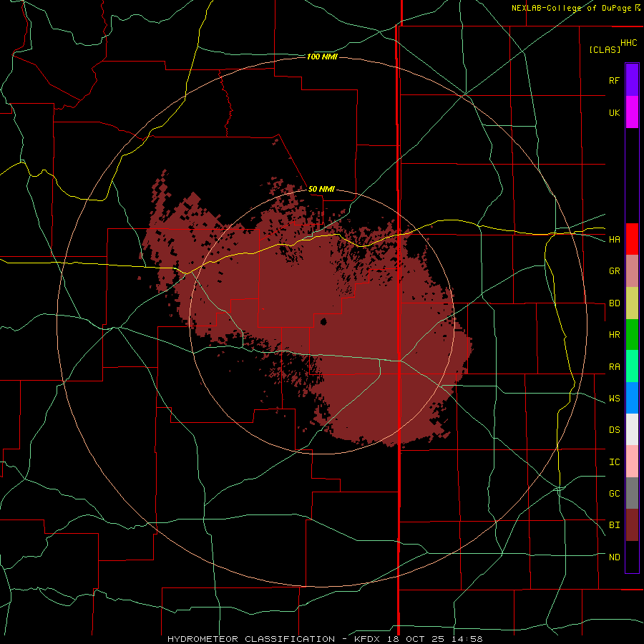Click the GC legend label
The width and height of the screenshot is (644, 644).
(614, 494)
